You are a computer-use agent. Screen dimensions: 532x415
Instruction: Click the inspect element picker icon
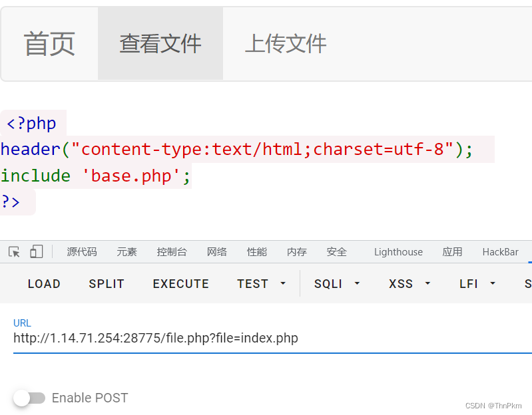click(x=14, y=252)
